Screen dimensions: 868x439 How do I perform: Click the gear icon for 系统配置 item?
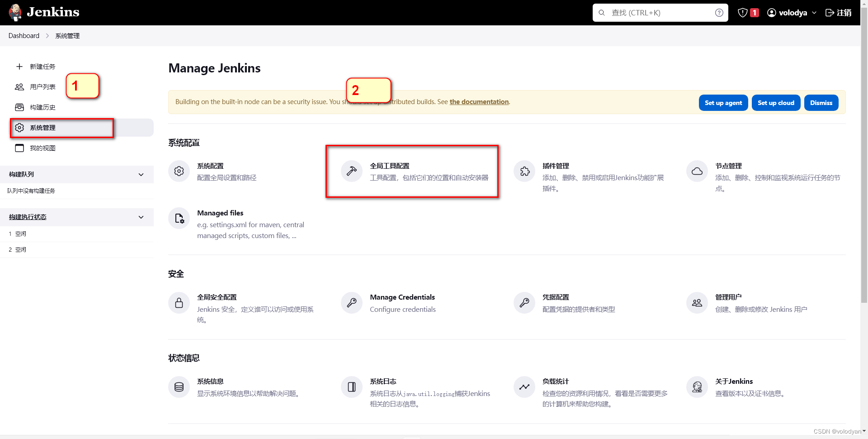(179, 171)
